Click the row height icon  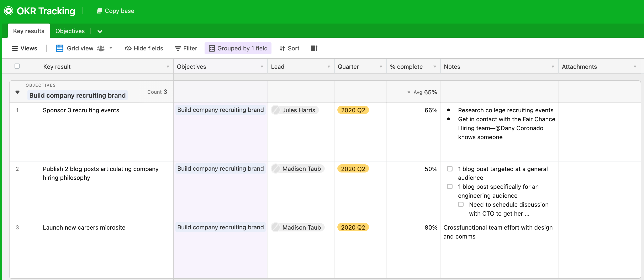coord(314,48)
